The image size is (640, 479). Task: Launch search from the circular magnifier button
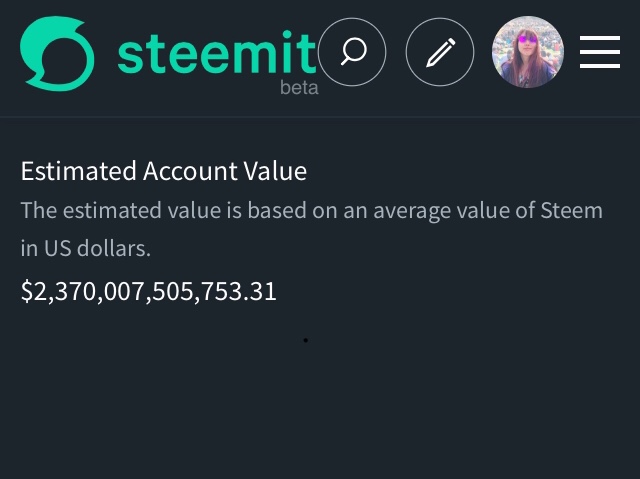(x=352, y=52)
